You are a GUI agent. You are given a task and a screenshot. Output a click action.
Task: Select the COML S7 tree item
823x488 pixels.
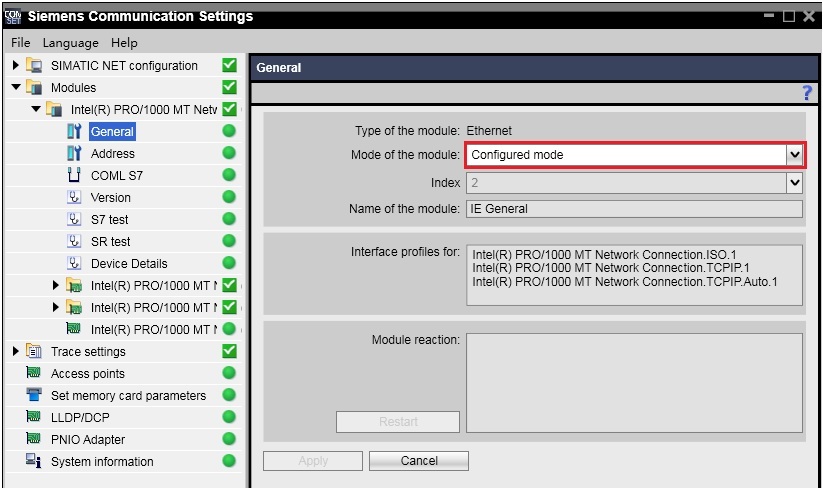click(117, 175)
